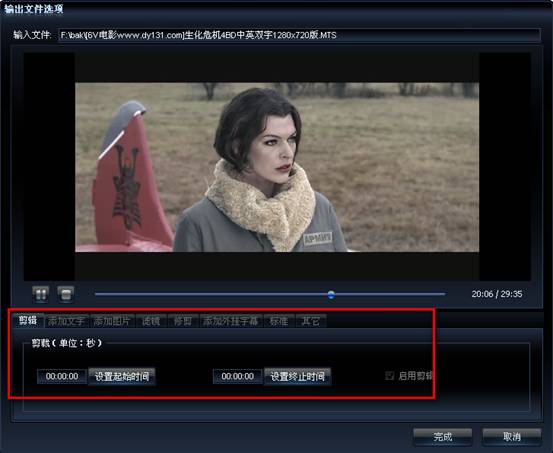
Task: Open the 其它 tab
Action: pyautogui.click(x=311, y=321)
